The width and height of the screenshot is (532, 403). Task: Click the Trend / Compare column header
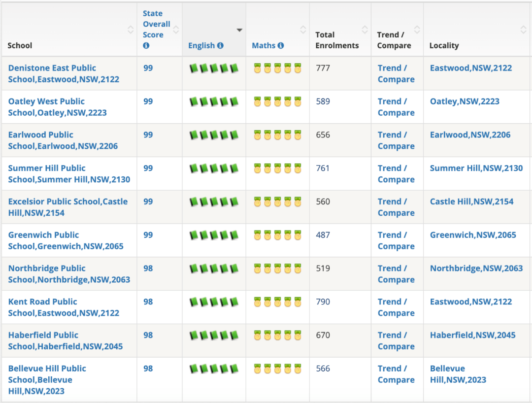(x=394, y=40)
